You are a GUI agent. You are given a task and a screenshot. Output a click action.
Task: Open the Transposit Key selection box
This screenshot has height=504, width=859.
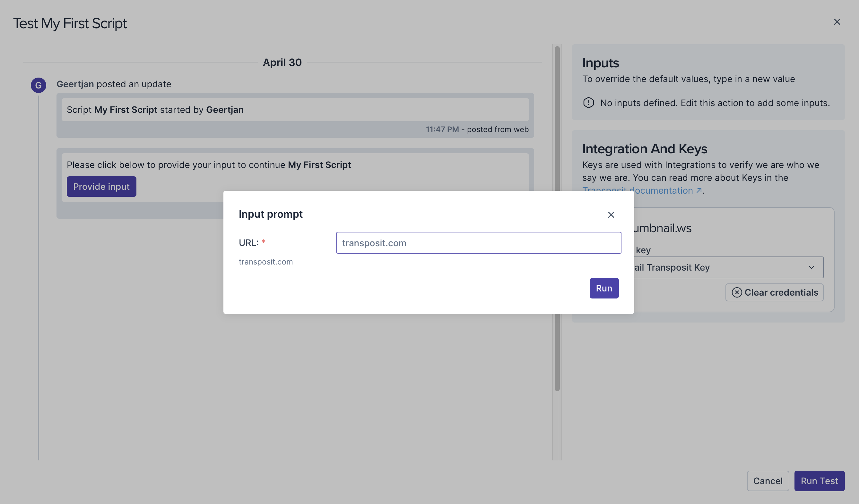(x=716, y=267)
